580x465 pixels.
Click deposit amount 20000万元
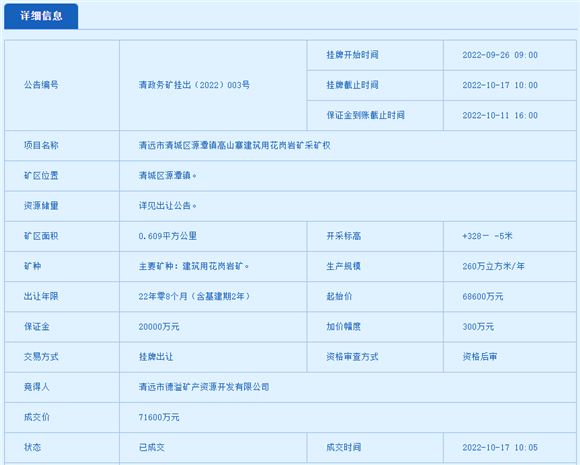(x=159, y=327)
